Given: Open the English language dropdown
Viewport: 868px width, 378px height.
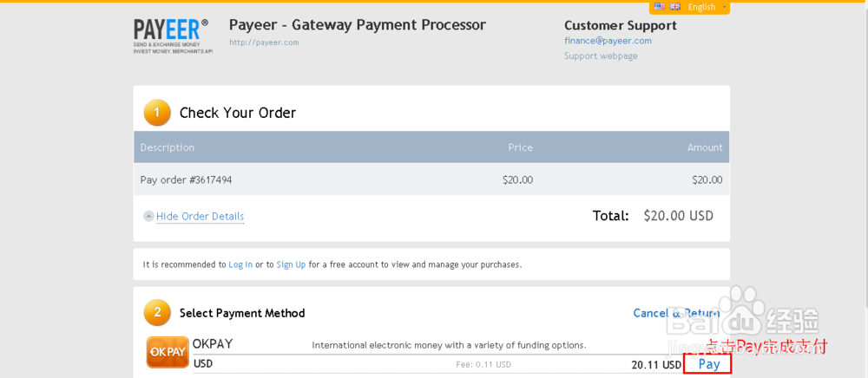Looking at the screenshot, I should (701, 7).
